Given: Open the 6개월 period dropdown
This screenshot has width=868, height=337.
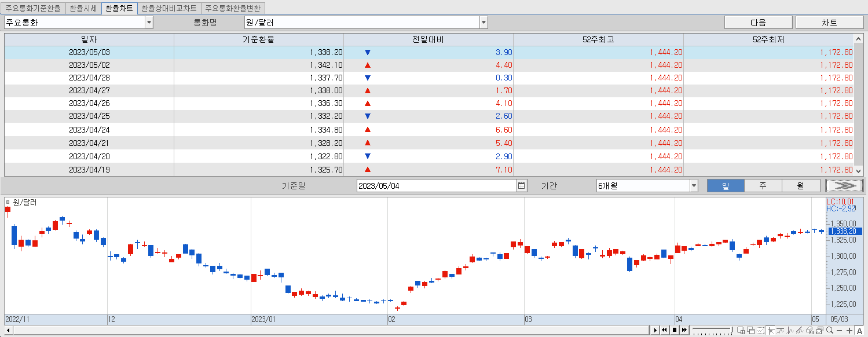Looking at the screenshot, I should point(694,186).
